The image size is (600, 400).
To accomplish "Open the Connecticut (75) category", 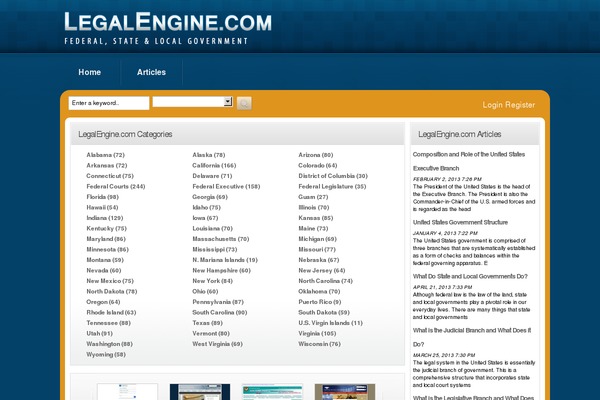I will pyautogui.click(x=110, y=176).
